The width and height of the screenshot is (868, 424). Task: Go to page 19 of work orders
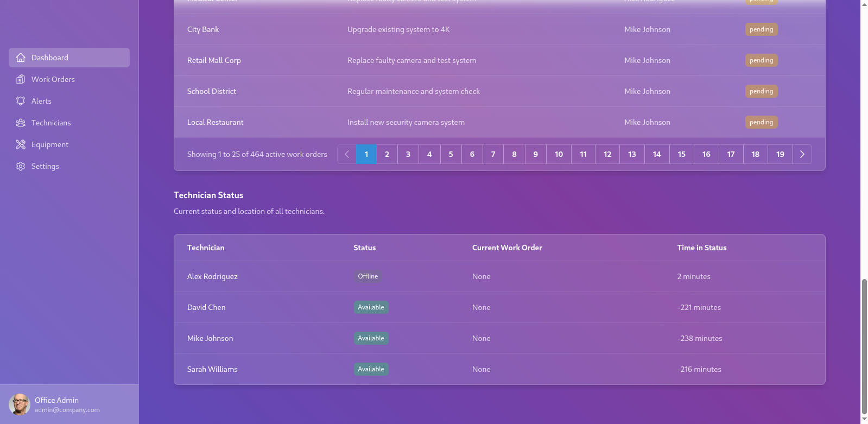click(780, 154)
